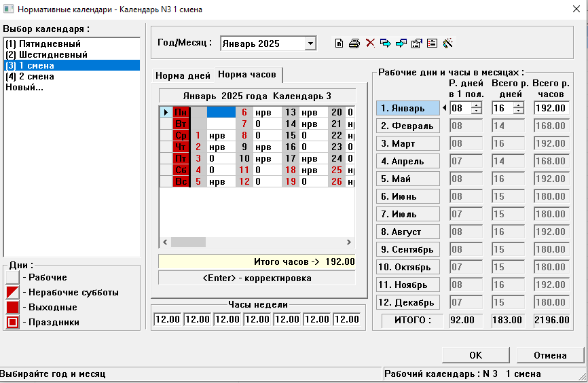Click the window icon in title bar
Viewport: 588px width, 383px height.
[x=8, y=9]
